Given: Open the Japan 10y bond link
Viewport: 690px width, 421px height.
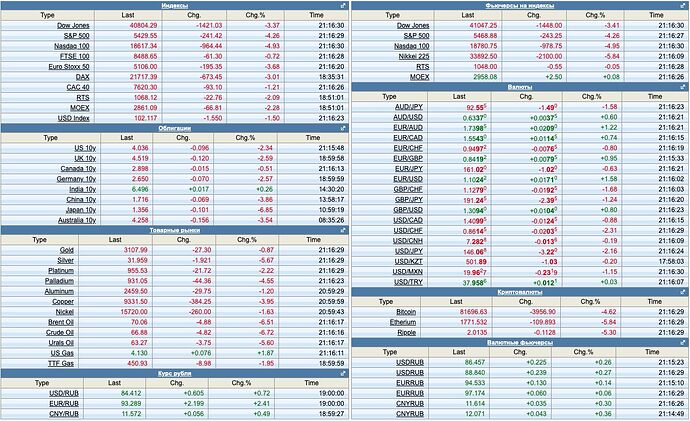Looking at the screenshot, I should [x=81, y=210].
